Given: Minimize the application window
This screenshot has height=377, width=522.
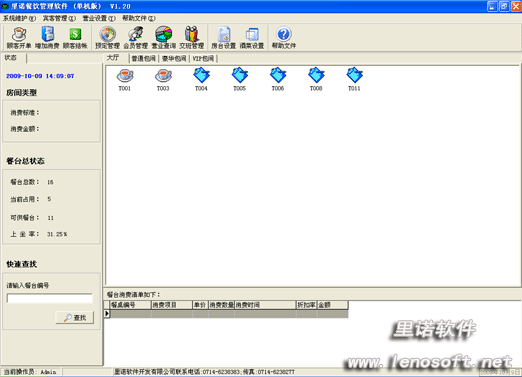Looking at the screenshot, I should tap(492, 6).
